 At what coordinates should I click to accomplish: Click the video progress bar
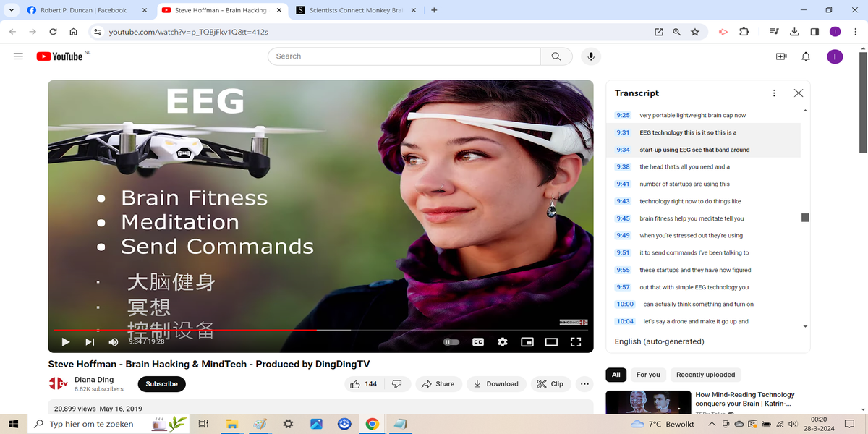320,330
